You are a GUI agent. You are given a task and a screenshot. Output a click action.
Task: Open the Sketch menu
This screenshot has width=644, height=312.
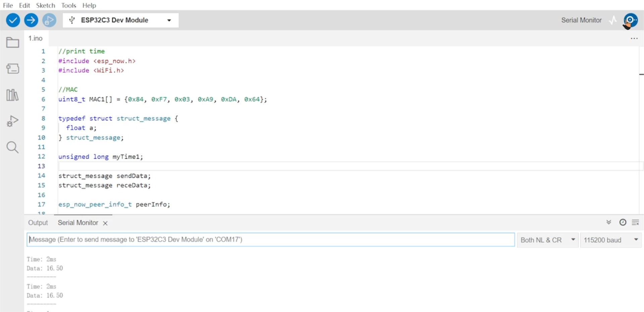[46, 5]
